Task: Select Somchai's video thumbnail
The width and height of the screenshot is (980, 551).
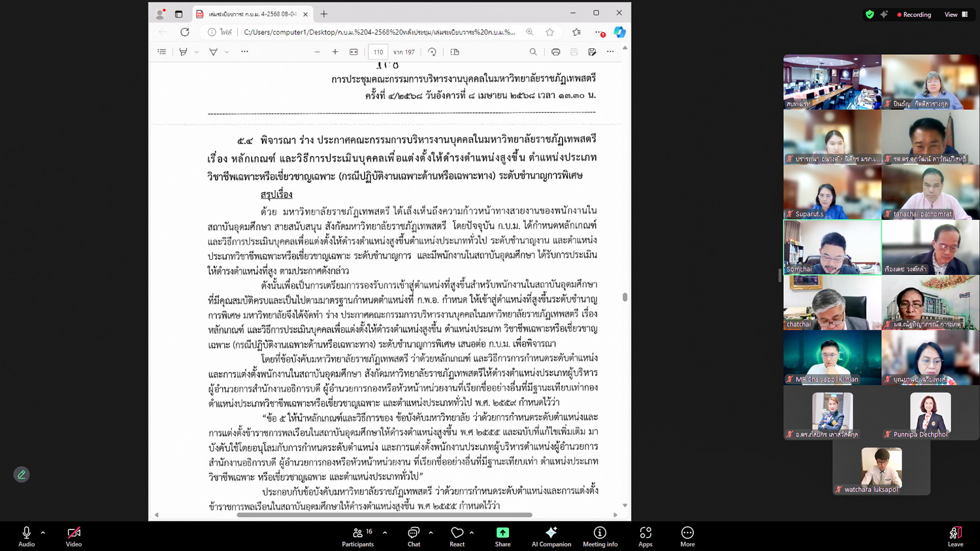Action: pyautogui.click(x=832, y=247)
